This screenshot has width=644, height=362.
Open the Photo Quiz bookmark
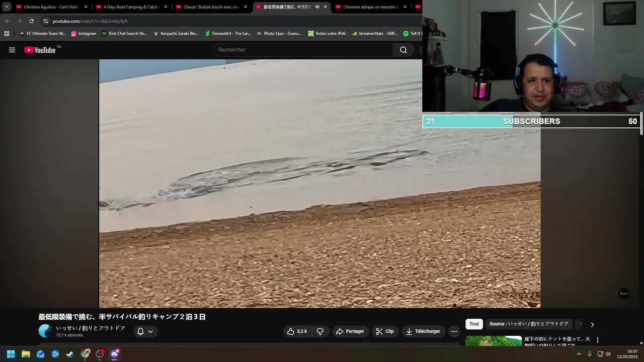pyautogui.click(x=279, y=34)
